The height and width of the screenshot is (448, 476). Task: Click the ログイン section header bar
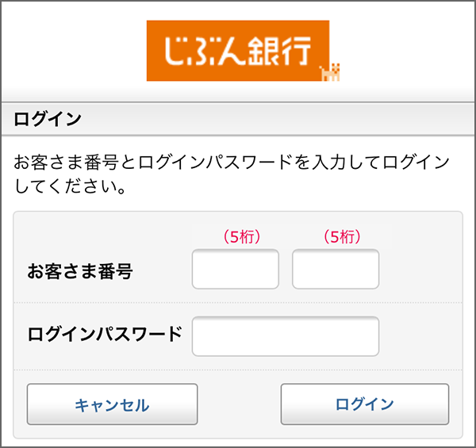(238, 119)
